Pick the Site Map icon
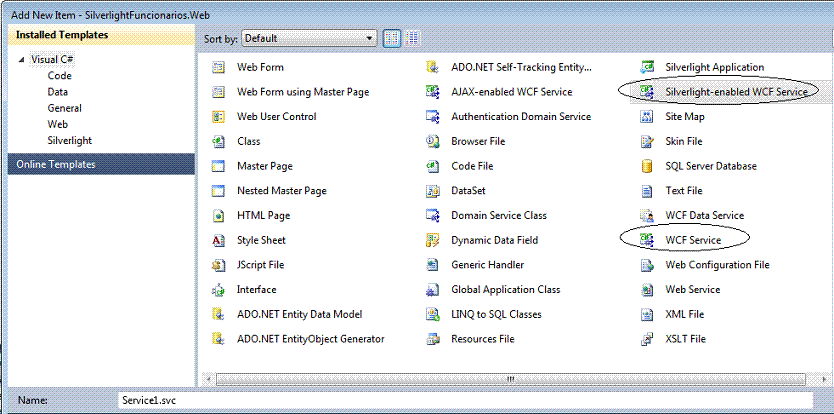Viewport: 834px width, 414px height. pyautogui.click(x=647, y=117)
